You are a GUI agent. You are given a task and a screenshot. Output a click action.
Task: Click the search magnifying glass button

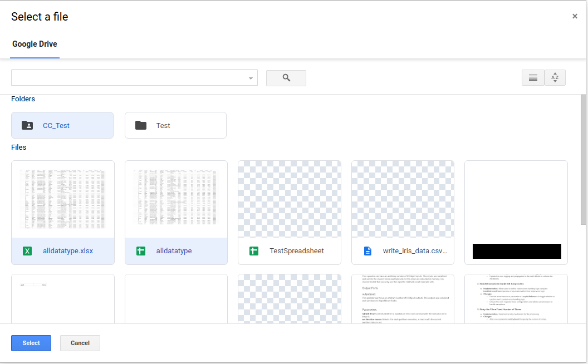point(286,77)
